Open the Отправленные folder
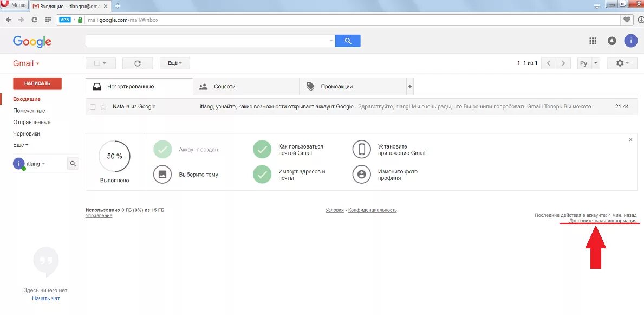 31,122
